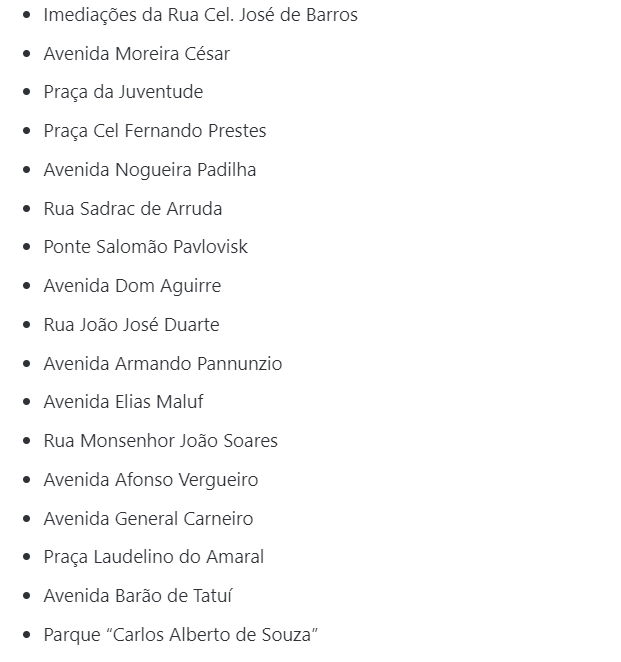Click on Avenida Dom Aguirre
Screen dimensions: 621x662
[x=132, y=286]
